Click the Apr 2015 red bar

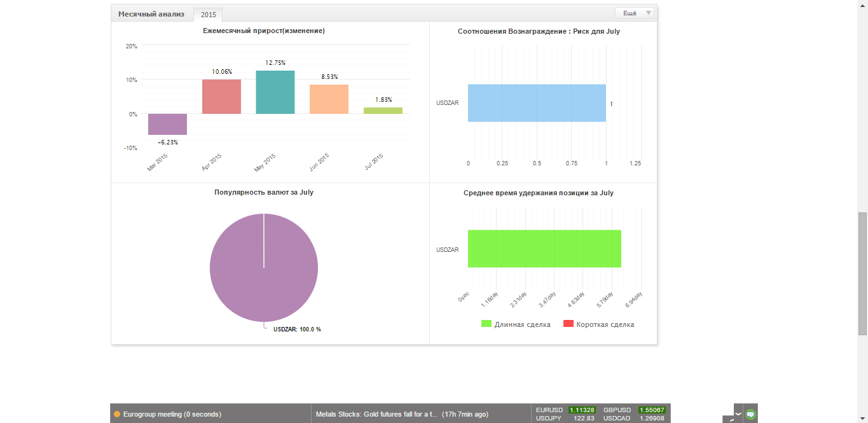221,97
